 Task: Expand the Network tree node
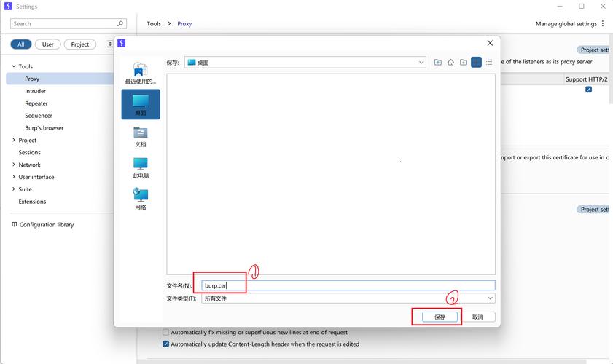pos(14,165)
